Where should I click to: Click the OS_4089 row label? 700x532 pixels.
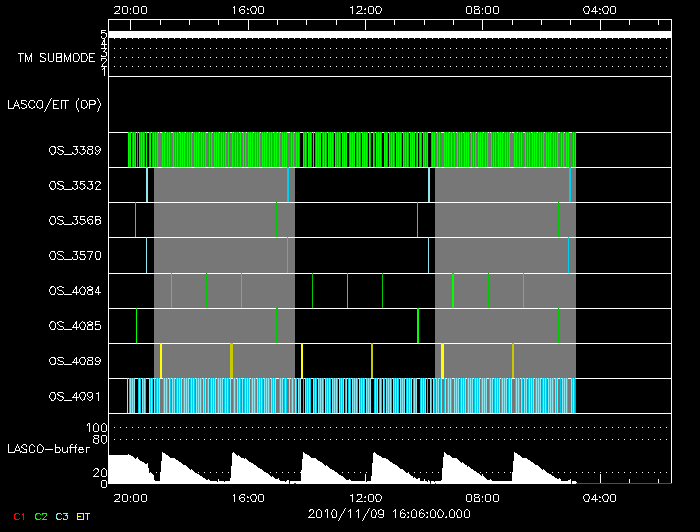[75, 361]
